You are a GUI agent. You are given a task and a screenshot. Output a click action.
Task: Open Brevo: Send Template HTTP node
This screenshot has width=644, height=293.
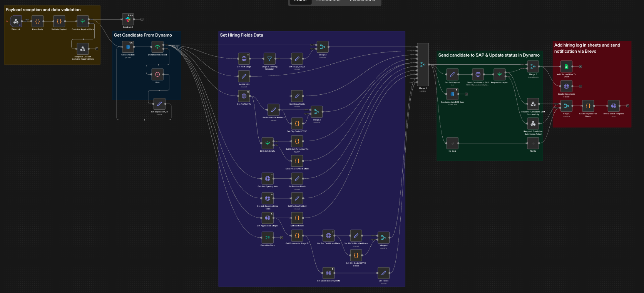coord(614,106)
